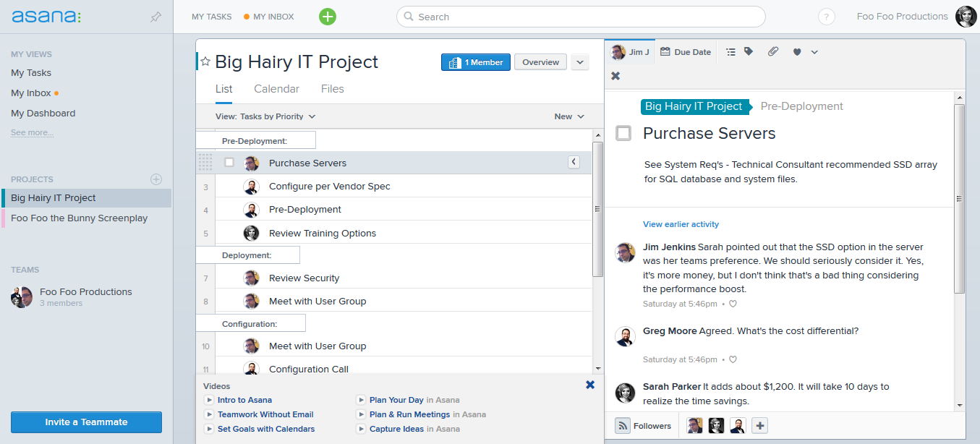Open the subtasks icon in the task toolbar
980x444 pixels.
[x=730, y=52]
